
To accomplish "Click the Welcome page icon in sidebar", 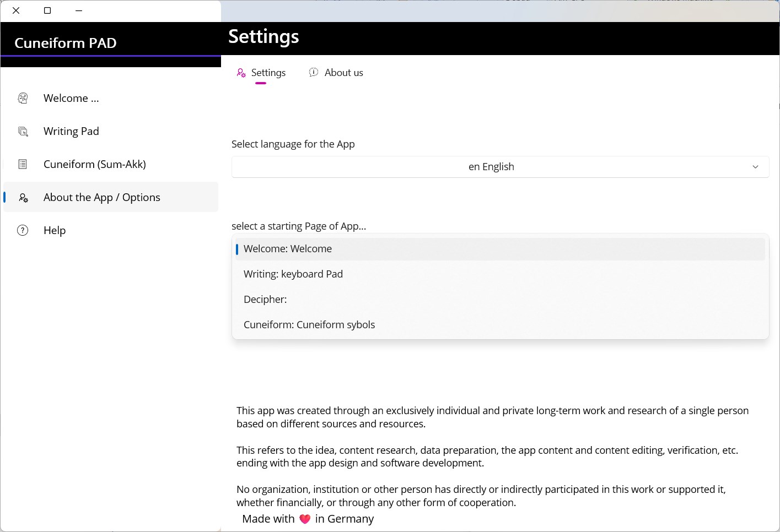I will click(x=23, y=98).
